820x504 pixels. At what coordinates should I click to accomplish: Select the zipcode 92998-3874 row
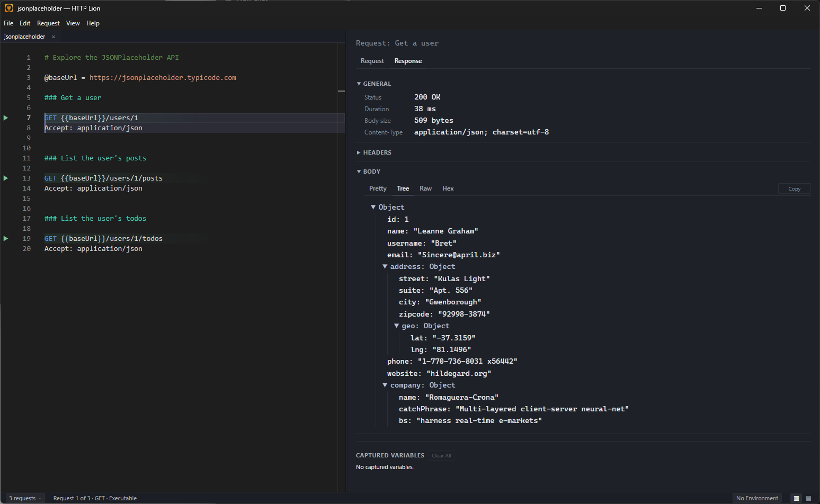(x=444, y=314)
